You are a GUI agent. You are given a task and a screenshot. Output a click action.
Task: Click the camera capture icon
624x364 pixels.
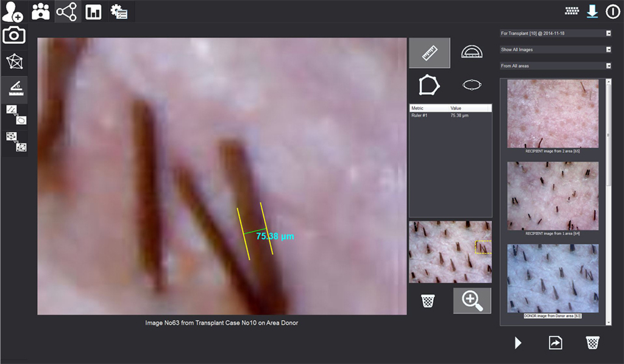[x=14, y=35]
